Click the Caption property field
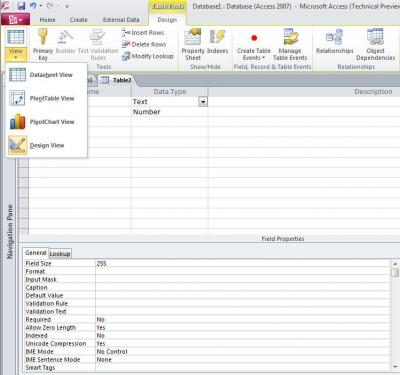Viewport: 400px width, 375px height. (x=242, y=287)
